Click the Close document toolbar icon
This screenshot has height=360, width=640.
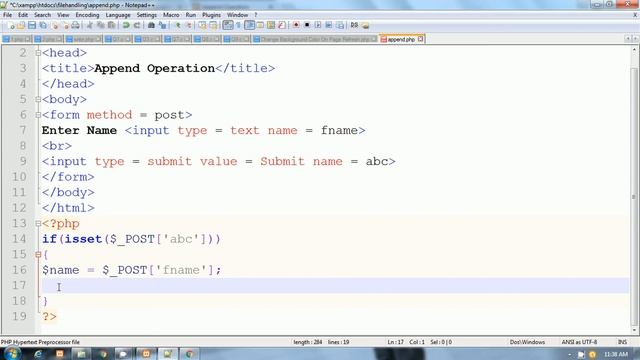point(54,25)
